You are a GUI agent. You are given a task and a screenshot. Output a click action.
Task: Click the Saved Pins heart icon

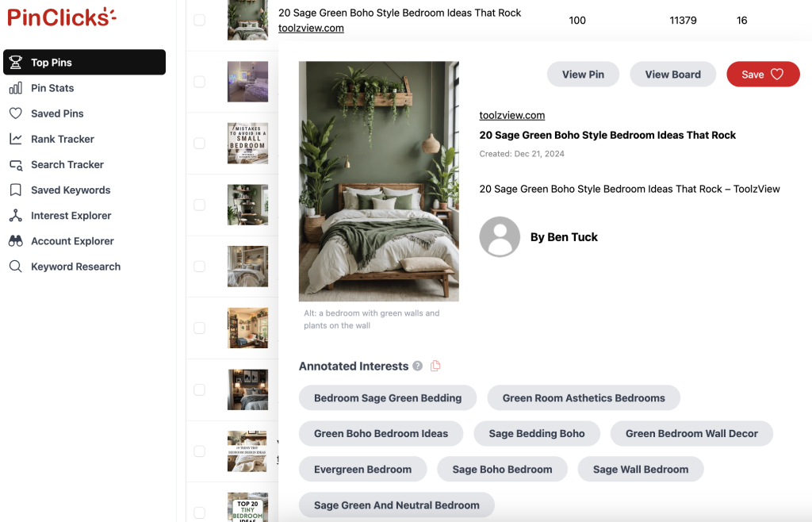[16, 113]
